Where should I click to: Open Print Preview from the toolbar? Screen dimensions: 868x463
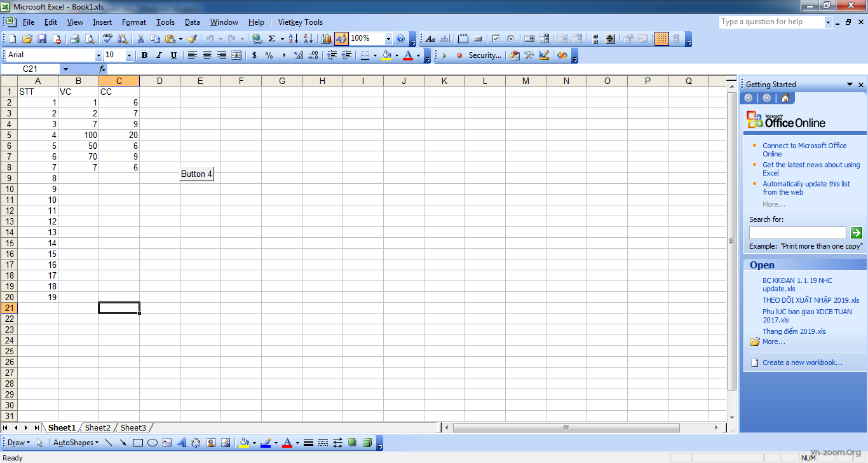click(89, 39)
